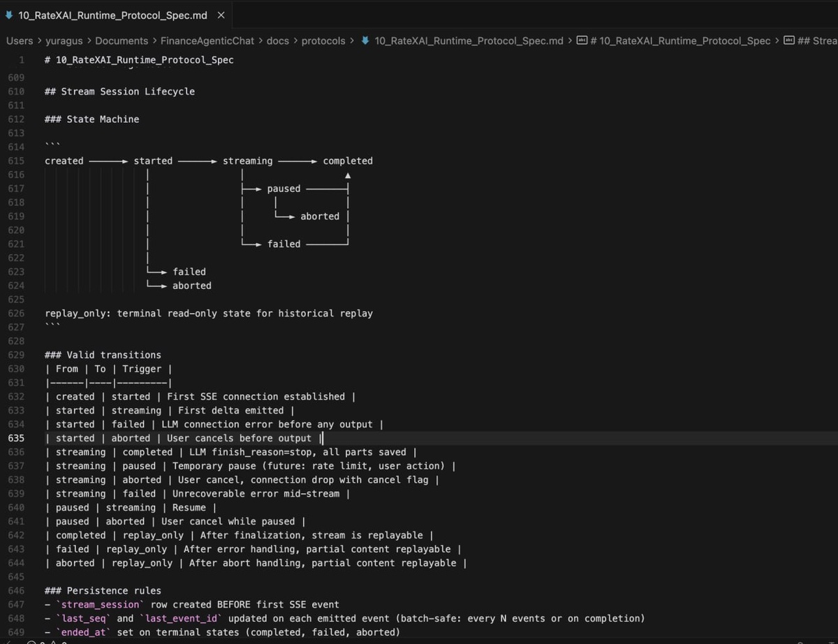Click 'After abort handling, partial content replayable'
This screenshot has height=644, width=838.
(323, 563)
